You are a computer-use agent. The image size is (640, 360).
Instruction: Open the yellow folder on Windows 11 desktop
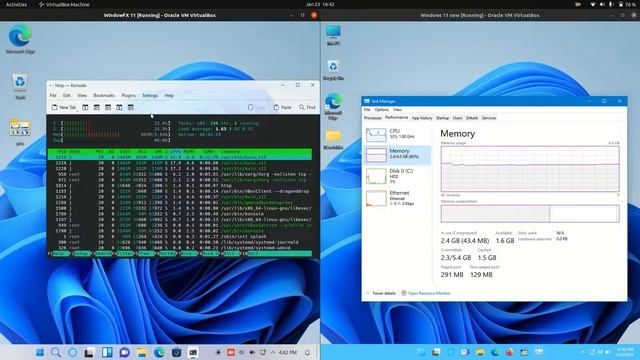pyautogui.click(x=333, y=140)
